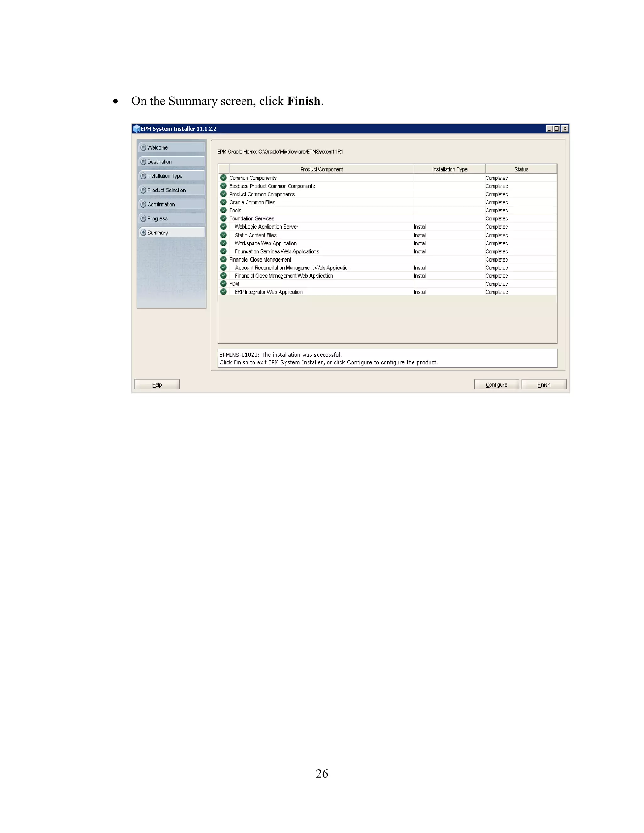Click the Configure button
The image size is (644, 833).
[496, 384]
